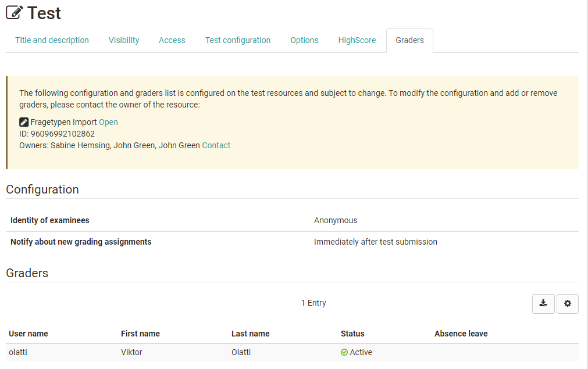
Task: Click the Fragetypen Import resource icon
Action: [24, 122]
